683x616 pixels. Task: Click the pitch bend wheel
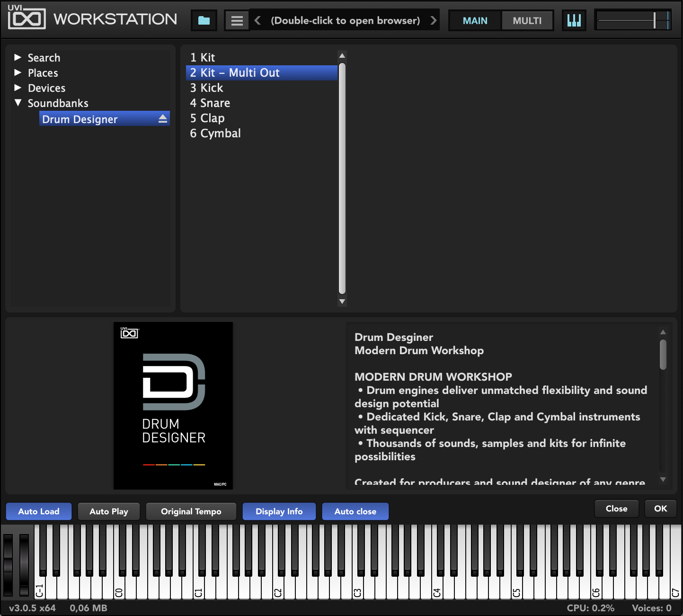point(9,565)
